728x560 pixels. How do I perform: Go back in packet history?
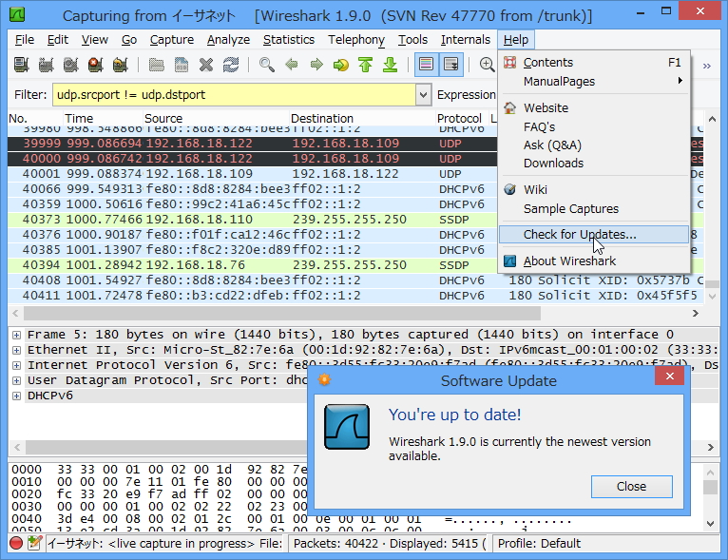click(x=292, y=65)
